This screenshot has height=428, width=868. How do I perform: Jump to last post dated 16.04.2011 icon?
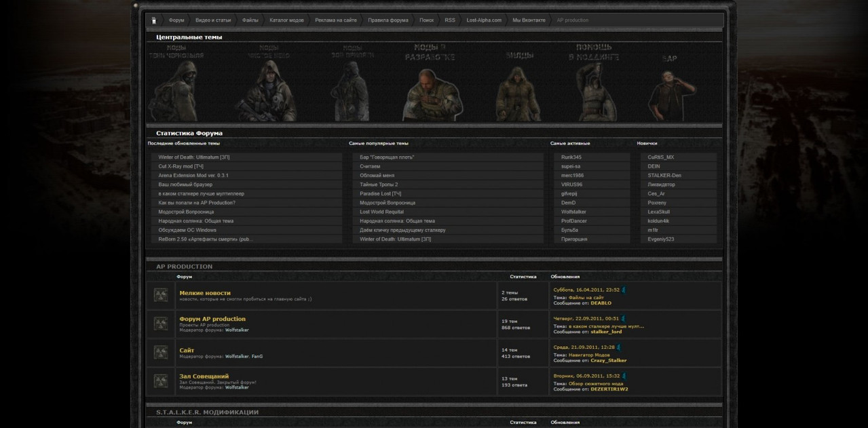click(x=624, y=290)
